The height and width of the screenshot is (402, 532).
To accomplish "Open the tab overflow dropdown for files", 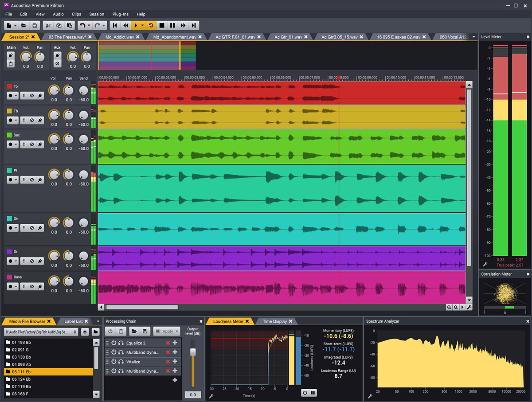I will coord(473,37).
